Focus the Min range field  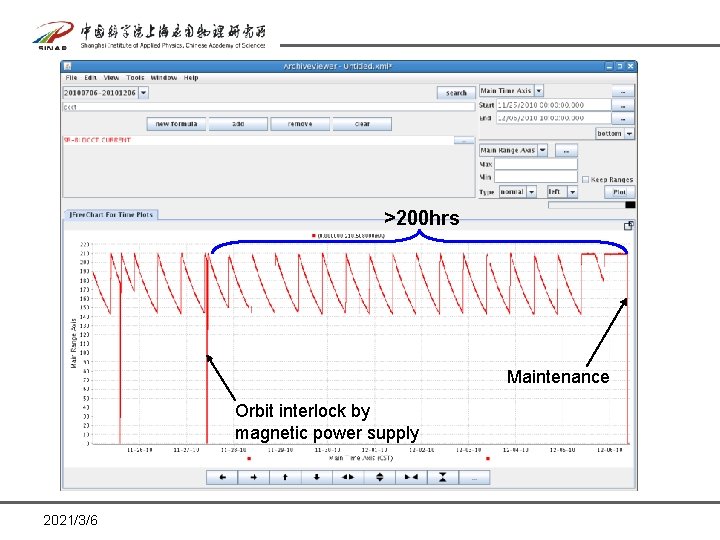(536, 177)
